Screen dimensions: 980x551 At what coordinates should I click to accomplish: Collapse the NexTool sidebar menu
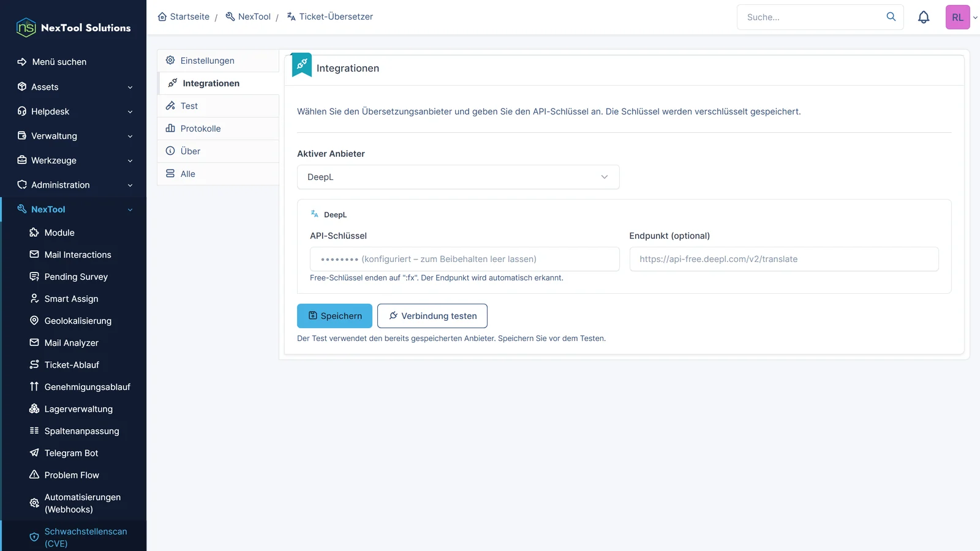pos(73,209)
